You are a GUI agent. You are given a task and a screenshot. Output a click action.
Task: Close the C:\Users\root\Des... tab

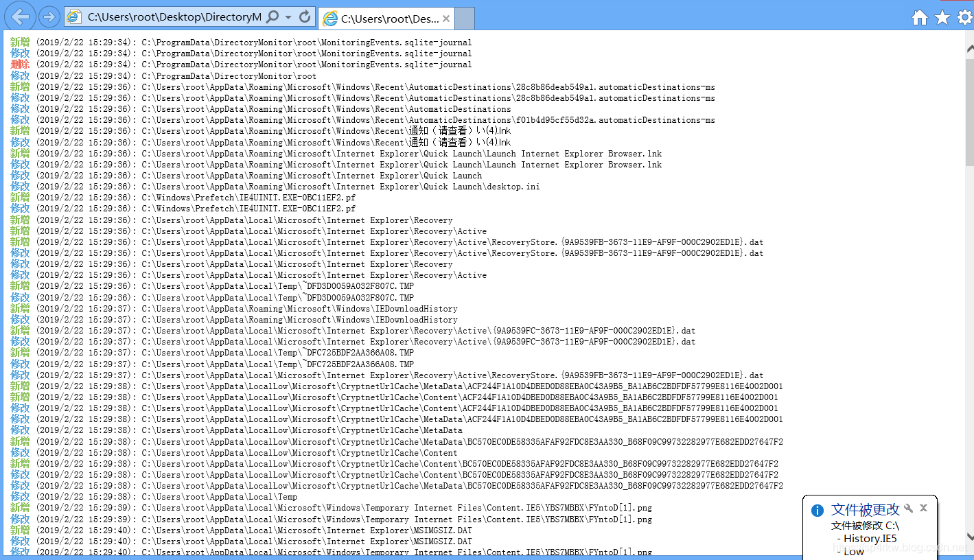coord(446,19)
